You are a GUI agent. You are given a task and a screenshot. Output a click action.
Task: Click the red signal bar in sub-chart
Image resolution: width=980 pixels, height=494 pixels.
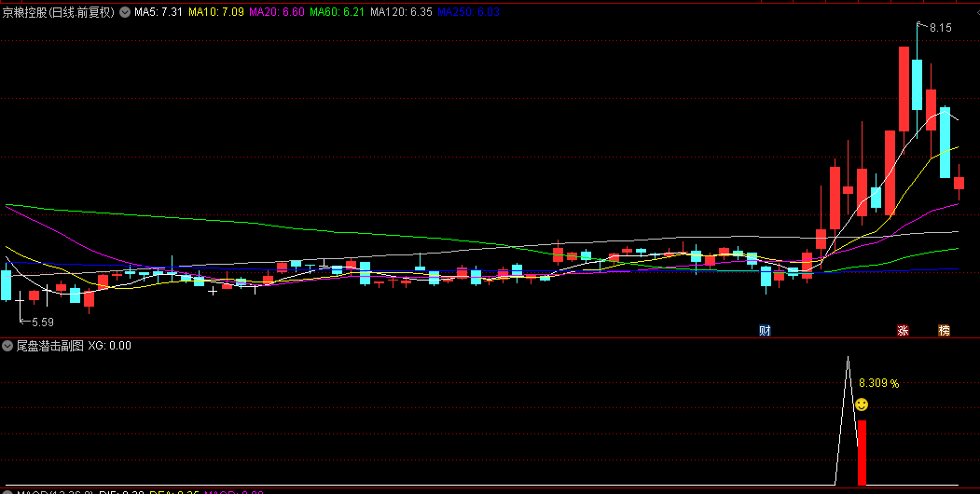tap(862, 452)
